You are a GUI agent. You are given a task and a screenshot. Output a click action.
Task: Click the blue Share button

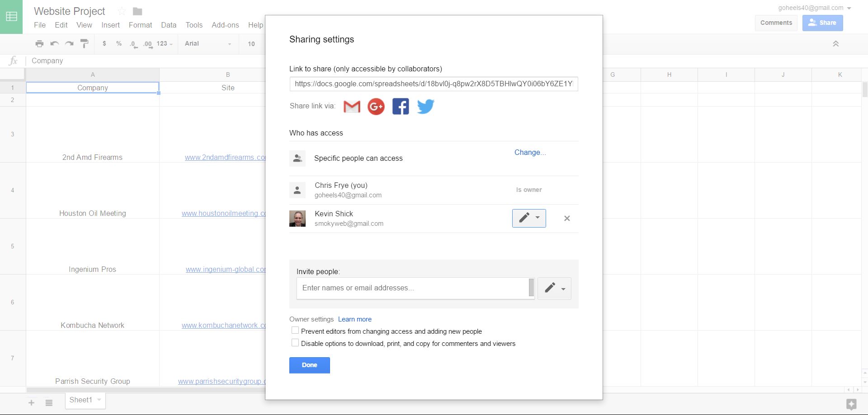[x=822, y=23]
